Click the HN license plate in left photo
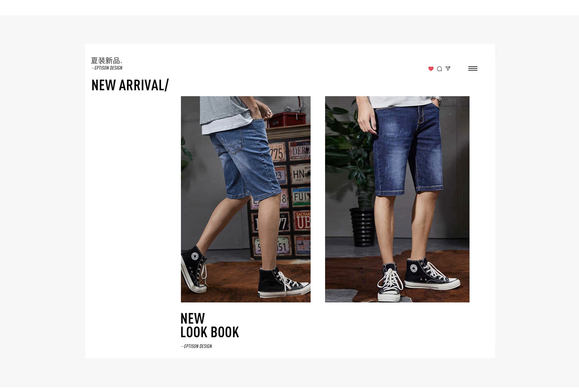Screen dimensions: 579x392 coord(300,174)
